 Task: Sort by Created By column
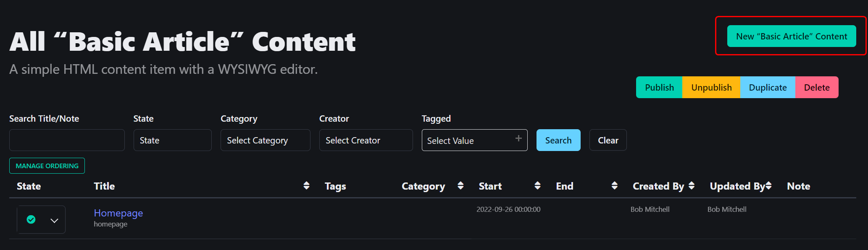pos(692,186)
